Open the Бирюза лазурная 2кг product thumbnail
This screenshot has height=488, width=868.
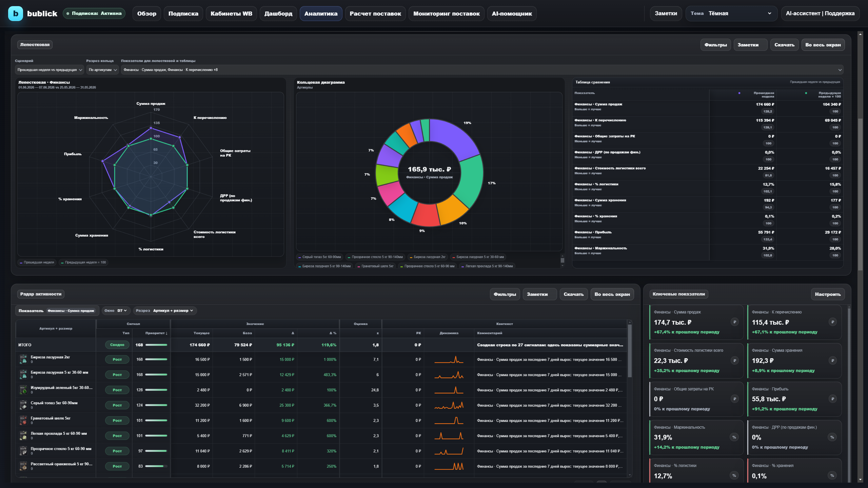[x=23, y=359]
